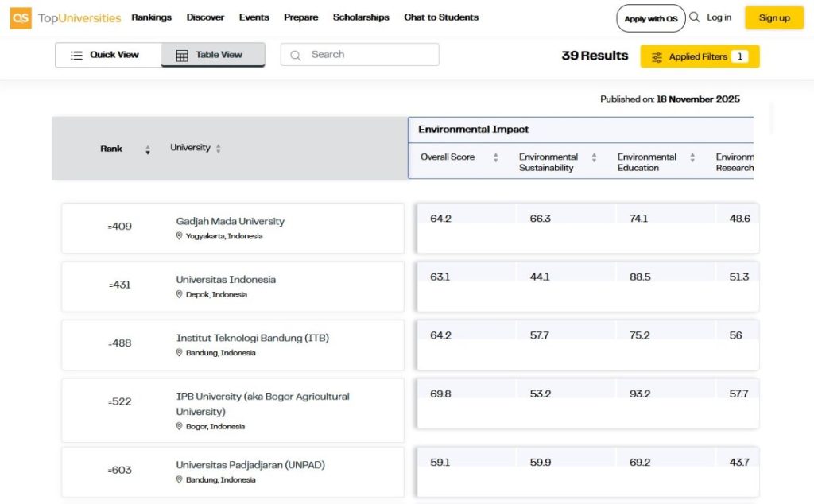
Task: Open the header search magnifier icon
Action: [694, 17]
